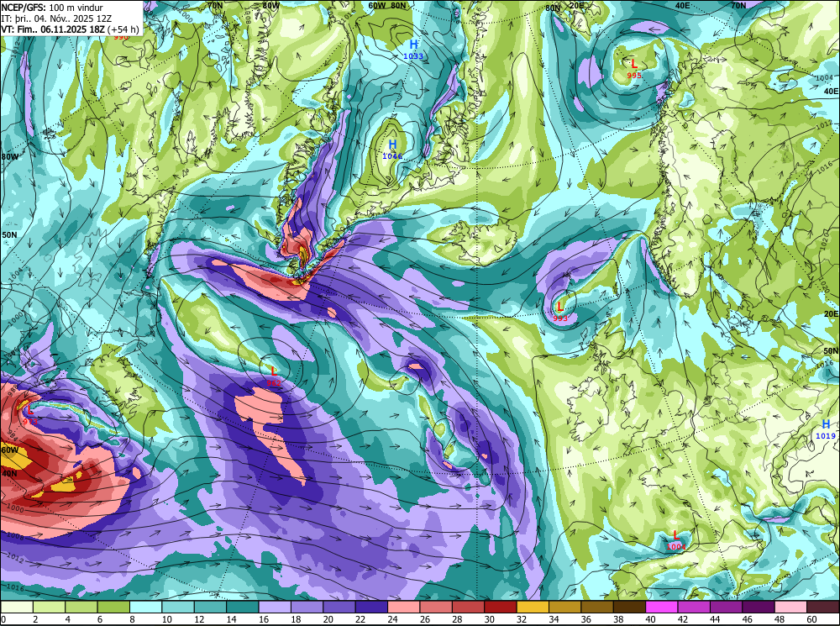Screen dimensions: 840x626
Task: Click the dark maroon swatch above 60
Action: click(x=823, y=607)
